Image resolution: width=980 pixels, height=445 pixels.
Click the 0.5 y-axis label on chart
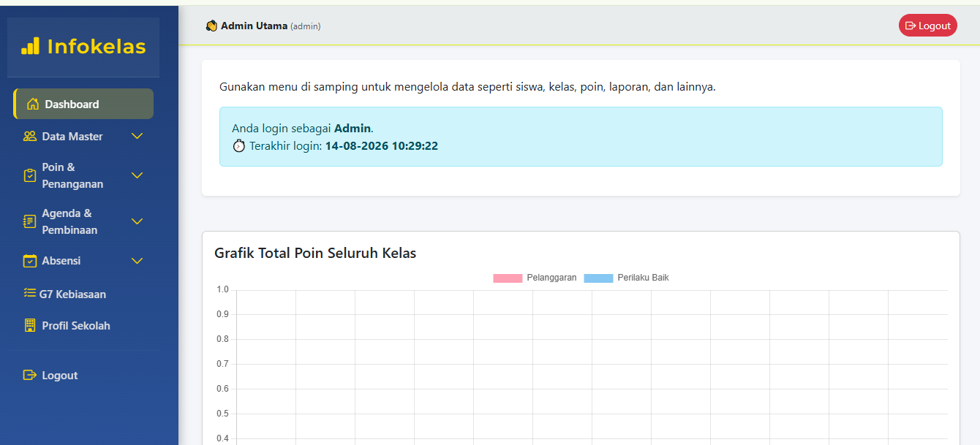[222, 414]
